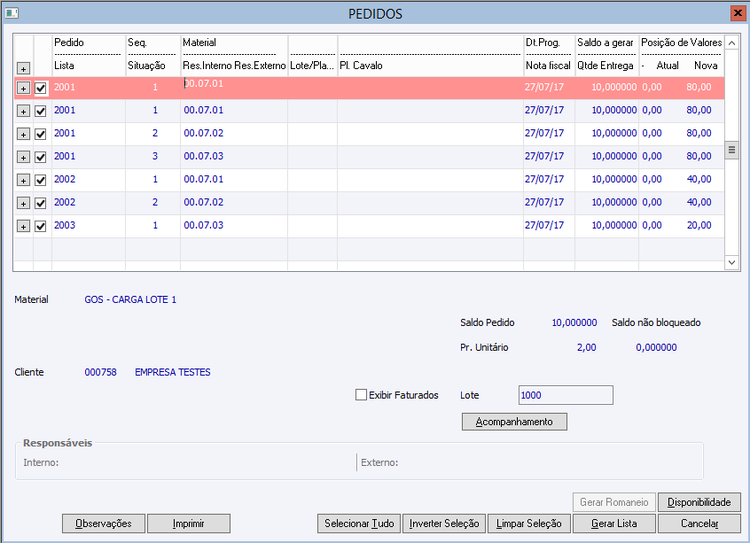Expand the row of pedido 2002 material 00.07.02
Screen dimensions: 750x543
pos(23,203)
